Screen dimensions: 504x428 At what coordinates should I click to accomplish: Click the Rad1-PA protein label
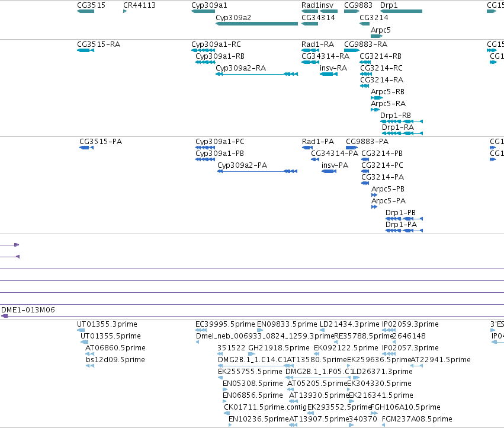pos(318,142)
